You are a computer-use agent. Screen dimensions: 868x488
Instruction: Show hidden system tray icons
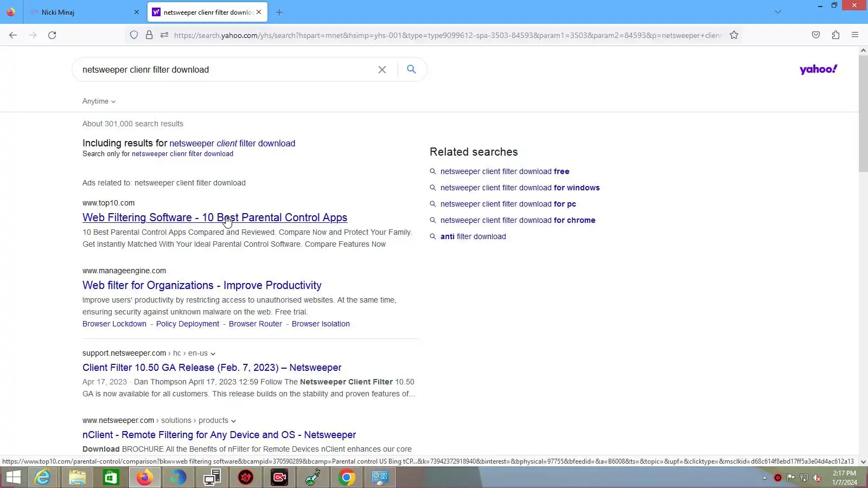tap(764, 478)
